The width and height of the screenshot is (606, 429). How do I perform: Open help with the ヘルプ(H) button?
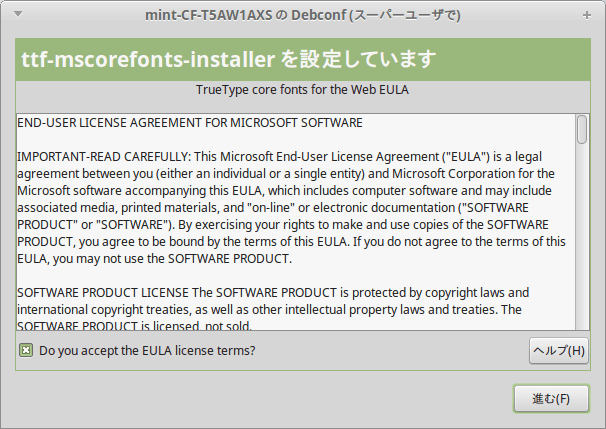pos(559,351)
